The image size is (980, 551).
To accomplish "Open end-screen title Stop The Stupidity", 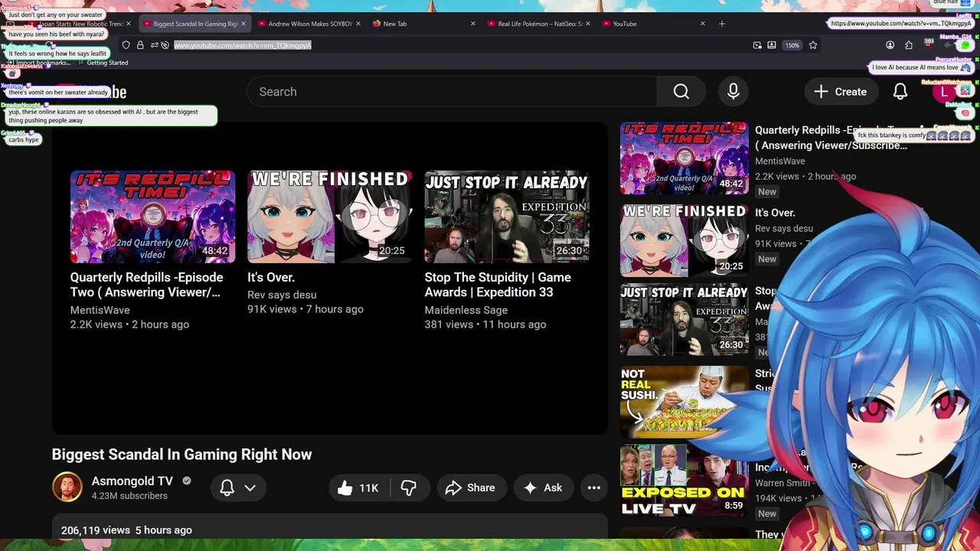I will click(498, 285).
